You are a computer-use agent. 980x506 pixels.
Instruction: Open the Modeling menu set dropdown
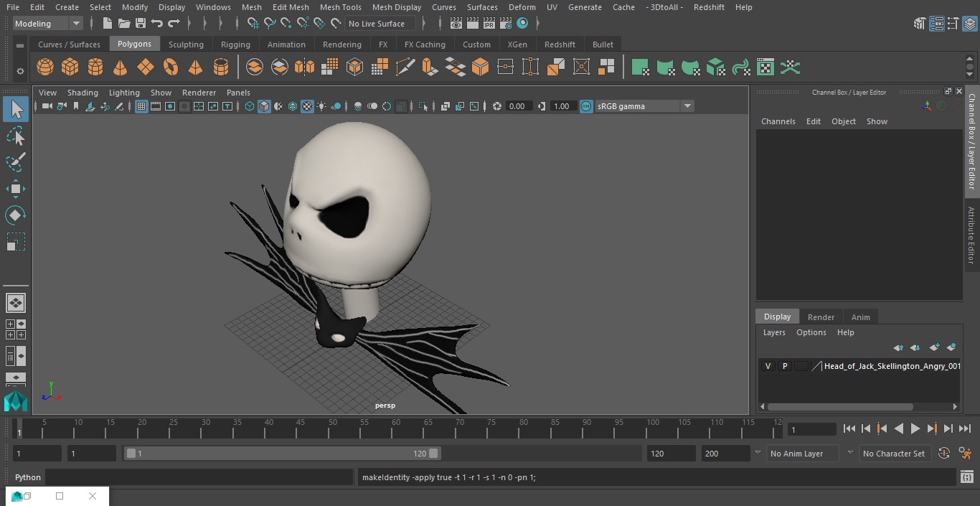click(48, 24)
